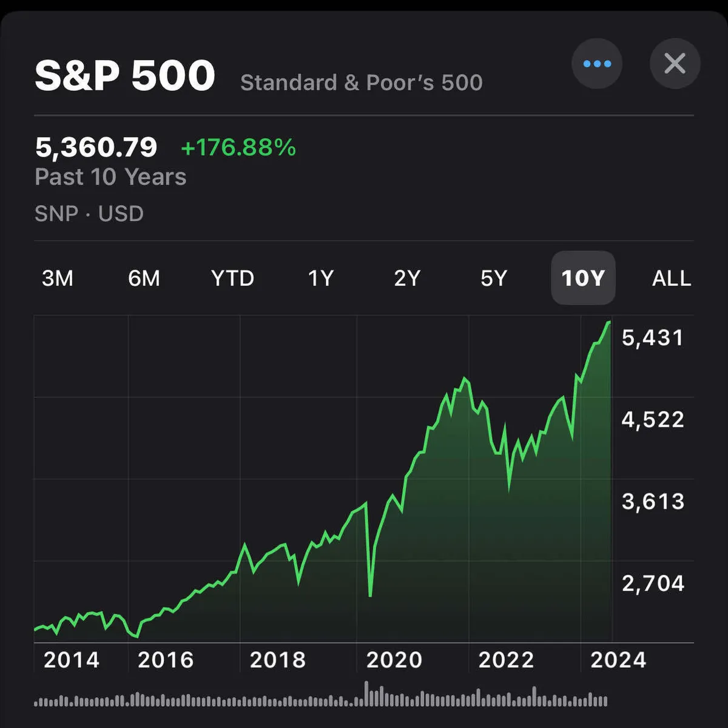This screenshot has width=728, height=728.
Task: Select the 3M time range
Action: [58, 278]
